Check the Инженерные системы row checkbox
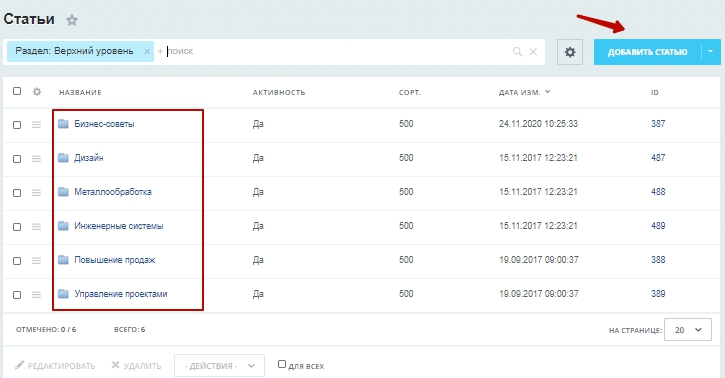The height and width of the screenshot is (378, 725). point(17,227)
